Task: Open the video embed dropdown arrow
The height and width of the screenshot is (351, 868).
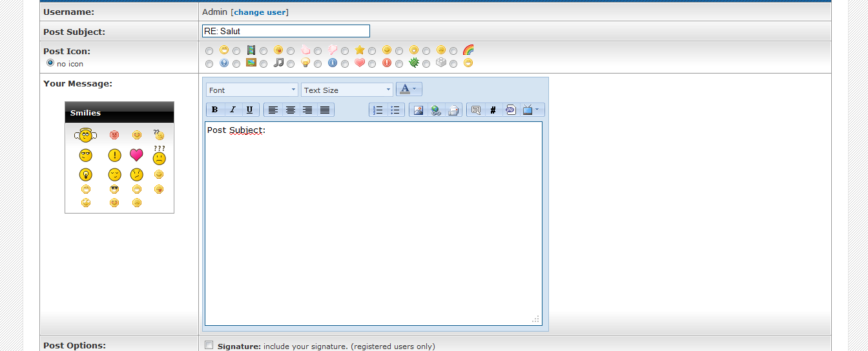Action: [x=537, y=110]
